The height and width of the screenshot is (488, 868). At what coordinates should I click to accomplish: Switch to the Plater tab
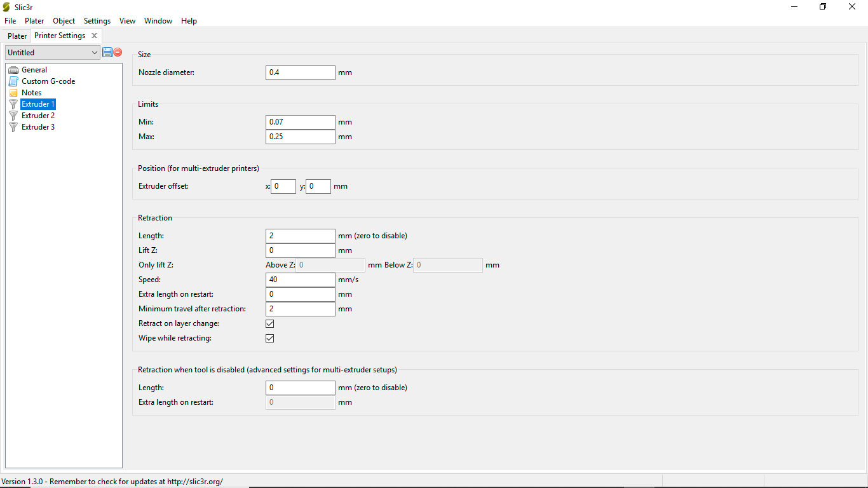[17, 36]
